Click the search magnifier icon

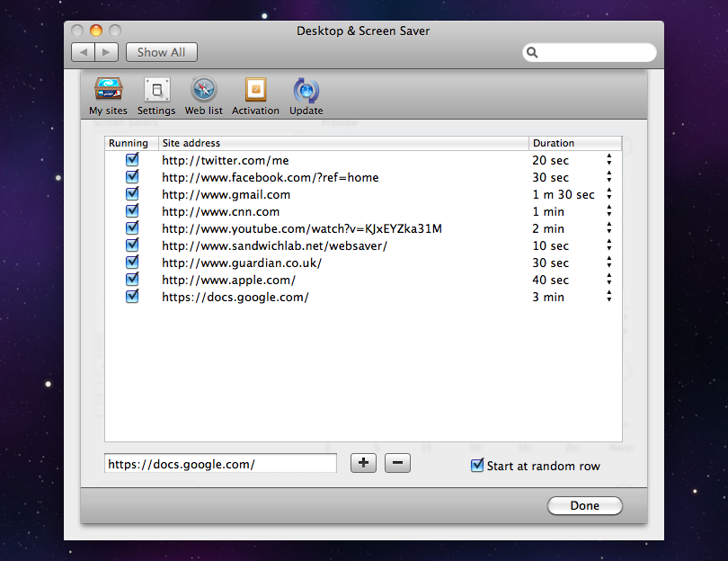click(533, 53)
